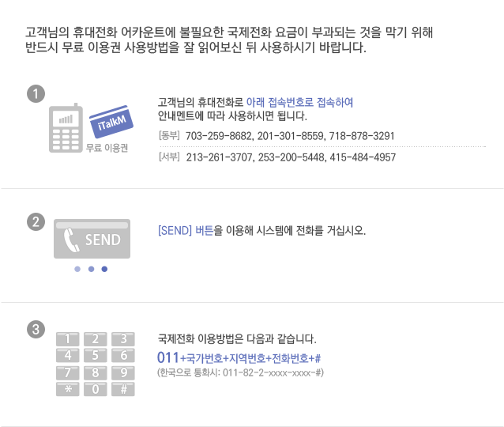Image resolution: width=504 pixels, height=427 pixels.
Task: Click the SEND button graphic
Action: (x=92, y=239)
